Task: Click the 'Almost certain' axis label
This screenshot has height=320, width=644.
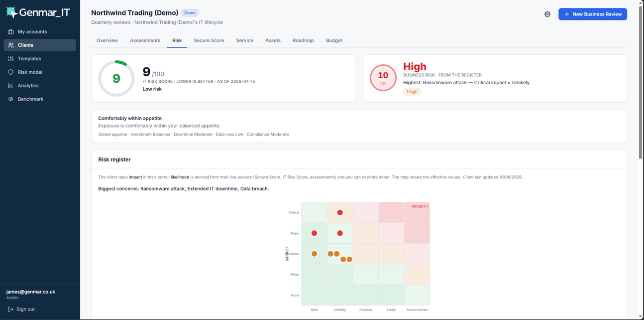Action: pyautogui.click(x=417, y=310)
